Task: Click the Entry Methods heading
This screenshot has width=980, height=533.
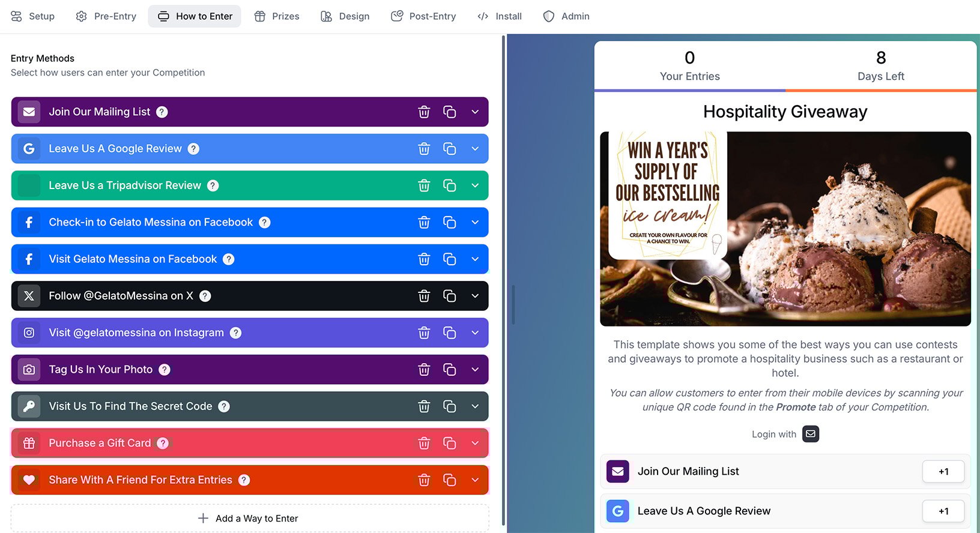Action: (x=43, y=58)
